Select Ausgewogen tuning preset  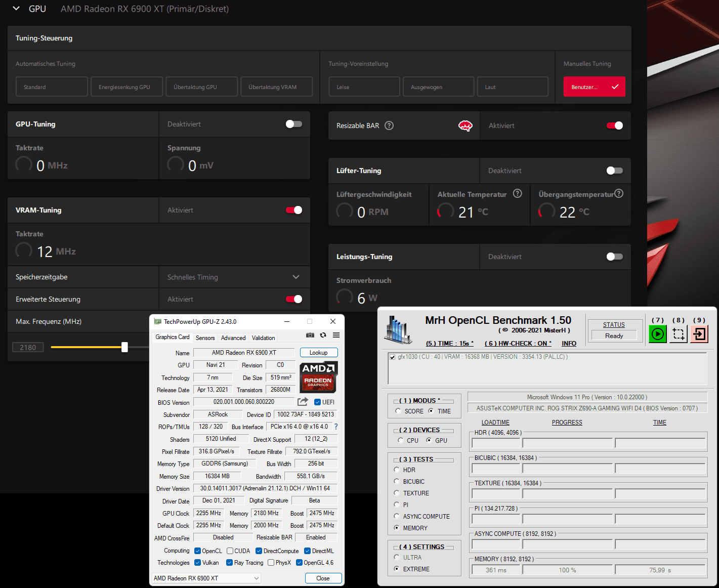point(439,87)
